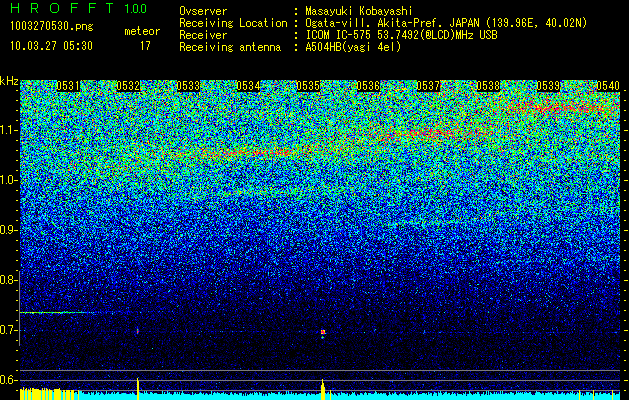Click the A504HB(yagi 4el) antenna text

tap(353, 47)
